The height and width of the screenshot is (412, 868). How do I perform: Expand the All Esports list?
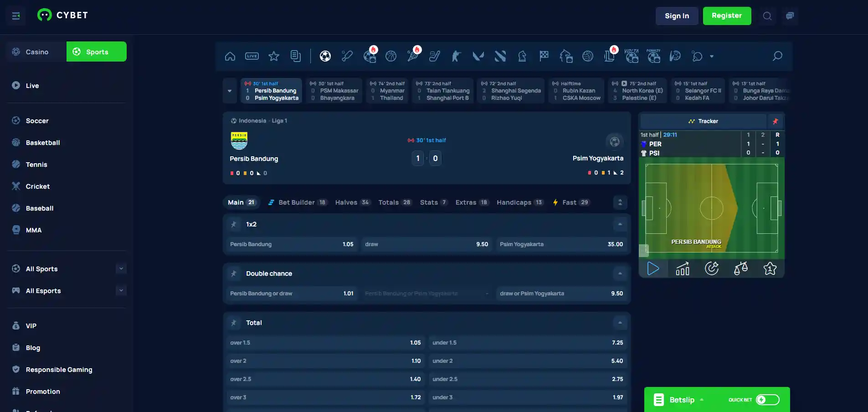[x=121, y=290]
